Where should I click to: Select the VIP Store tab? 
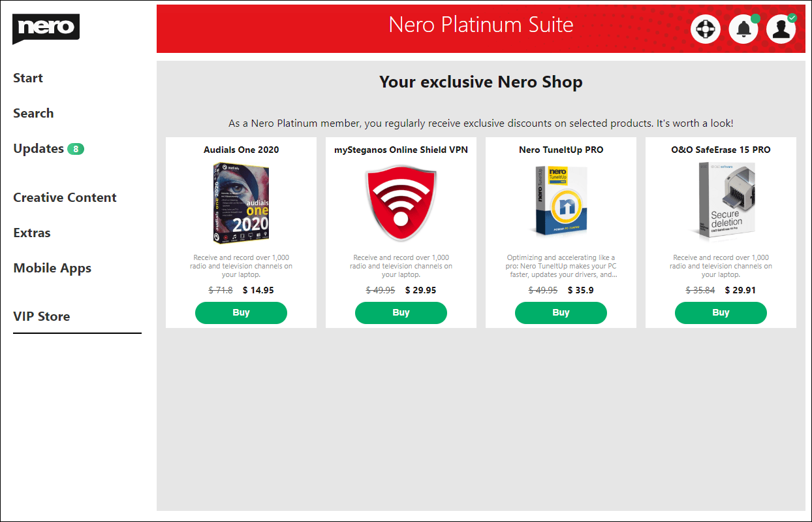click(x=42, y=317)
